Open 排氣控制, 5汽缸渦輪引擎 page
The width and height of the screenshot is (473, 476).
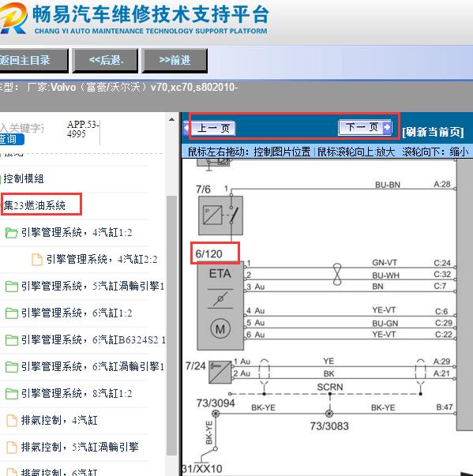pyautogui.click(x=80, y=447)
